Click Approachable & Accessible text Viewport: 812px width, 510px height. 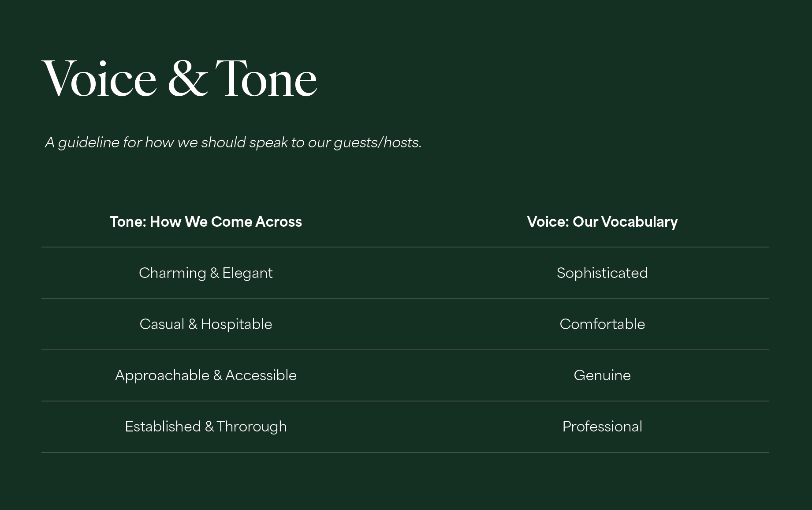tap(206, 375)
